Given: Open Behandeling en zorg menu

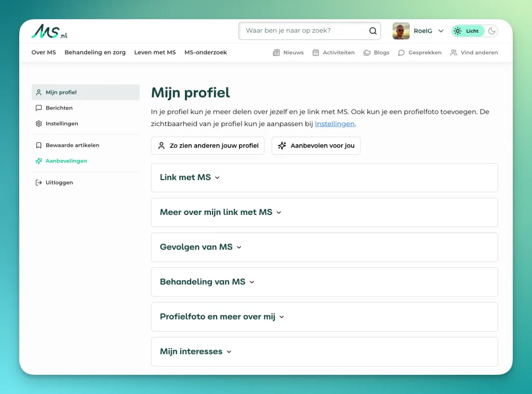Looking at the screenshot, I should (95, 52).
